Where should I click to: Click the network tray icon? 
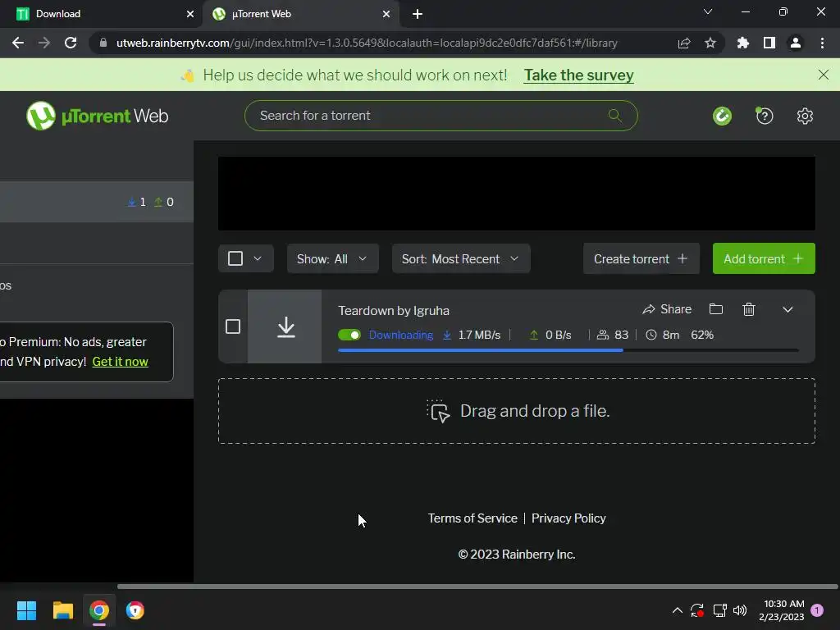click(x=719, y=610)
